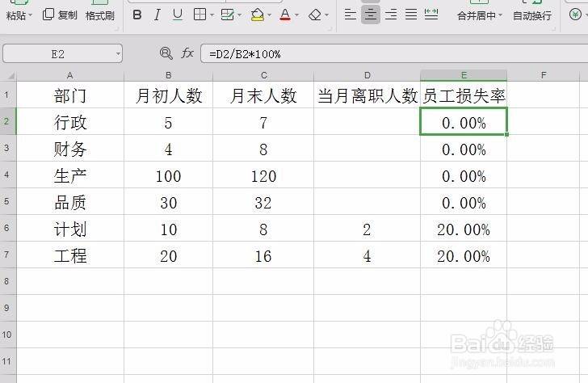
Task: Click cell with value 100
Action: click(x=168, y=175)
